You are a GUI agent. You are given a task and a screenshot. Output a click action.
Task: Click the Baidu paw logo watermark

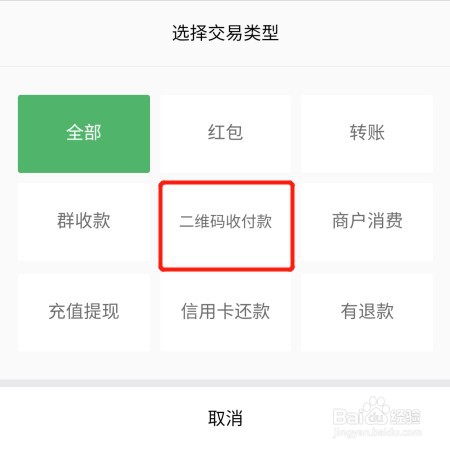coord(376,411)
